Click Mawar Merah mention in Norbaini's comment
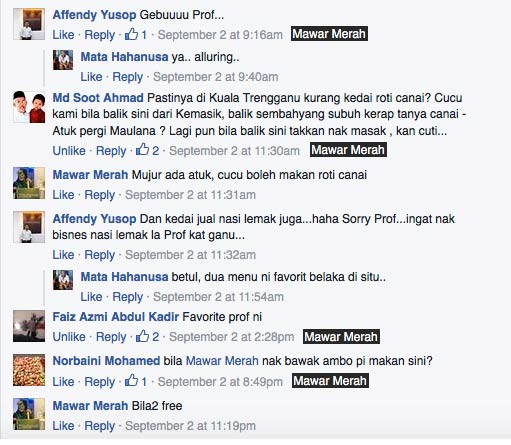The height and width of the screenshot is (445, 511). [222, 361]
